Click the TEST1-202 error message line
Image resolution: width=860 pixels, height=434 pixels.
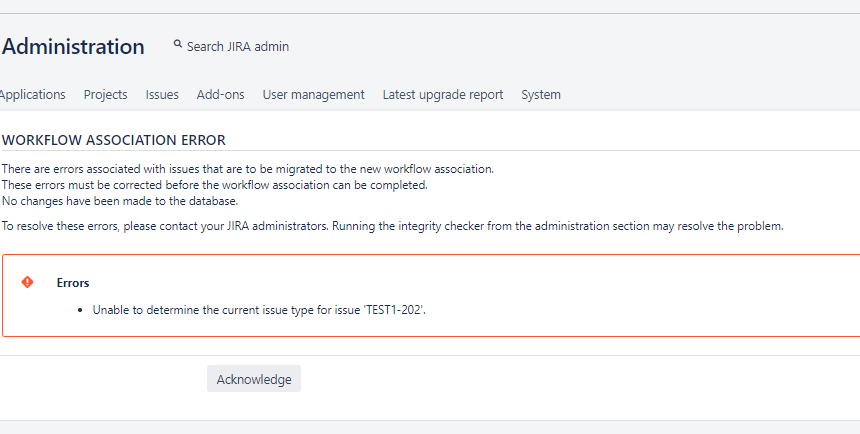tap(259, 310)
